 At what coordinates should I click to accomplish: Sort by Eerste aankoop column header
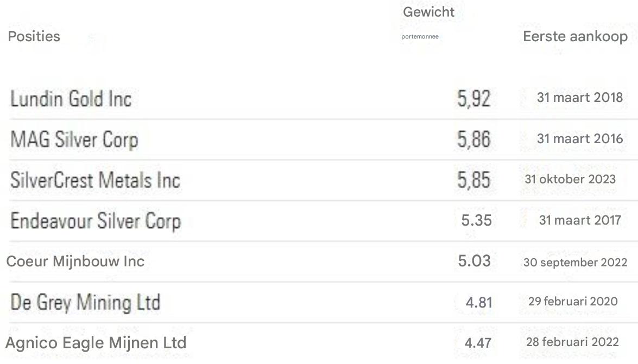(x=575, y=36)
